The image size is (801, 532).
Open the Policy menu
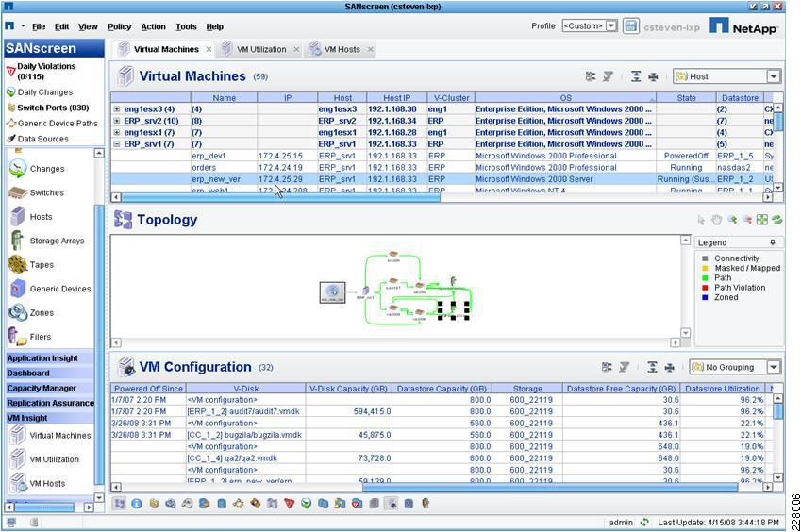[x=119, y=26]
